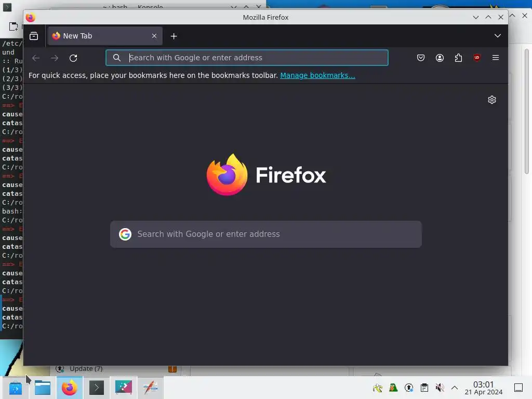
Task: Open Konsole terminal from taskbar
Action: [96, 388]
